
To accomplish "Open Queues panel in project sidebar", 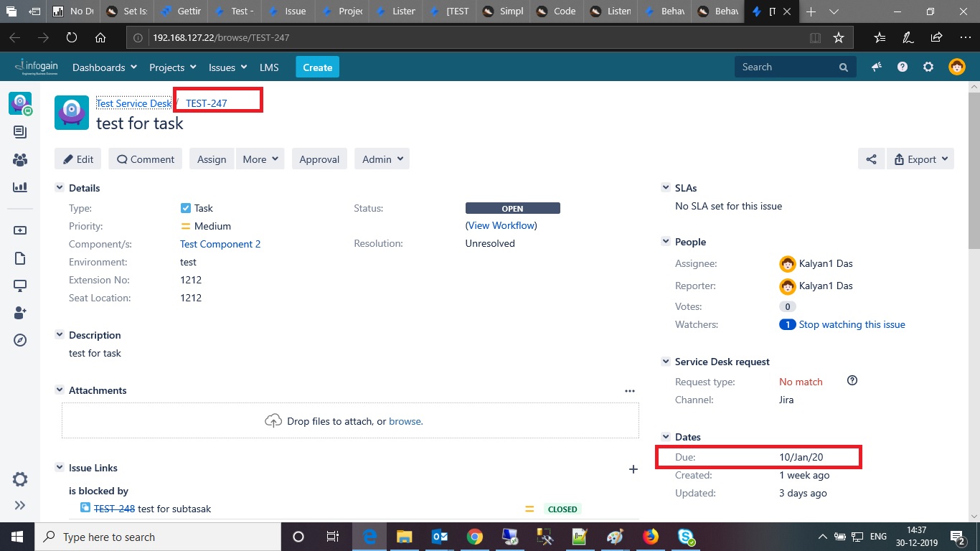I will pos(20,131).
